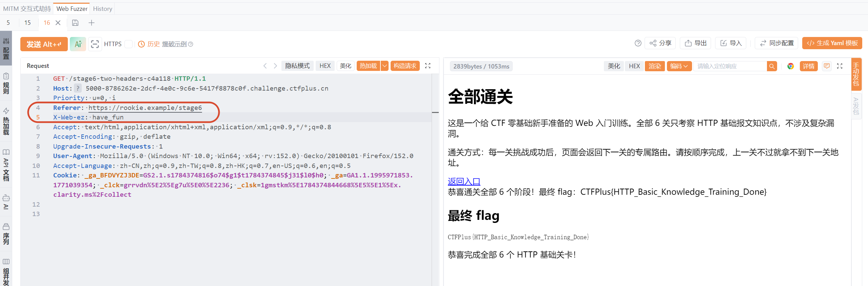The height and width of the screenshot is (286, 868).
Task: Expand the Request editor to fullscreen
Action: click(x=428, y=66)
